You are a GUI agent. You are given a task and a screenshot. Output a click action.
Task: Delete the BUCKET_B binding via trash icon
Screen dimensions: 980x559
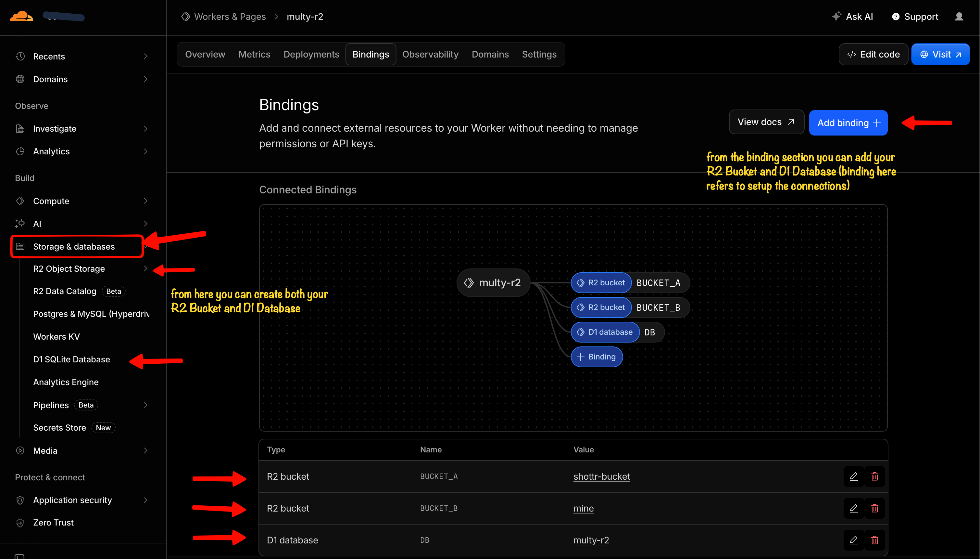click(x=874, y=508)
